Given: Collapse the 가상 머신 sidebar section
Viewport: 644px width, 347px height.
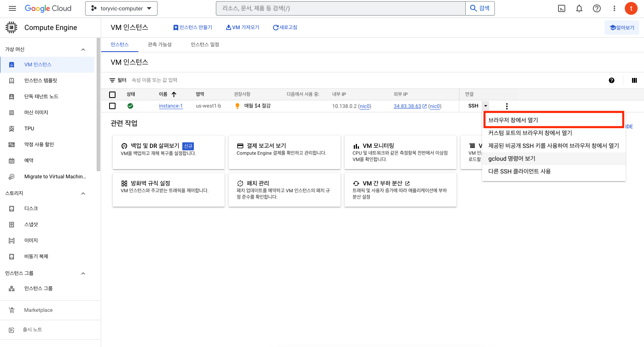Looking at the screenshot, I should click(83, 50).
